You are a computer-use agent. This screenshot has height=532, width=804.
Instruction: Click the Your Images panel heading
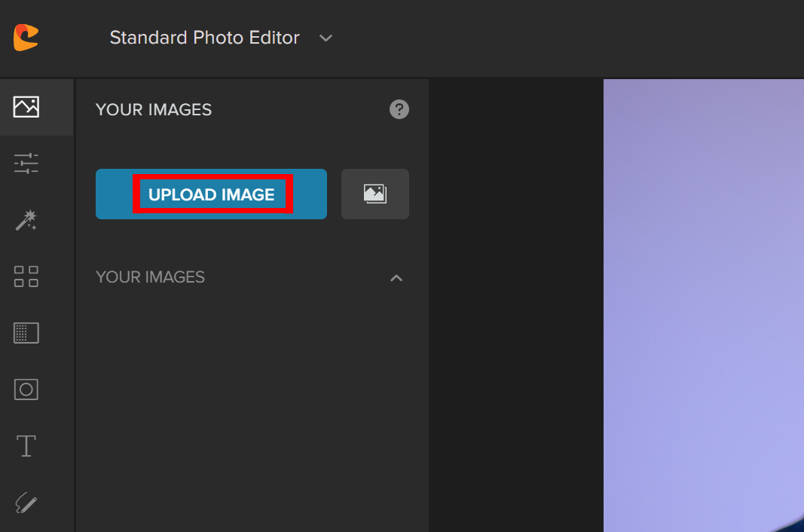tap(153, 110)
